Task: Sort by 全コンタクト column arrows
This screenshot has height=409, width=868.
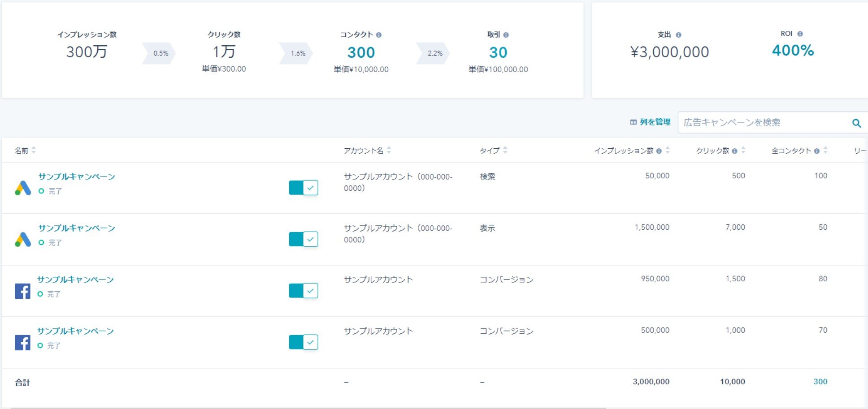Action: 825,151
